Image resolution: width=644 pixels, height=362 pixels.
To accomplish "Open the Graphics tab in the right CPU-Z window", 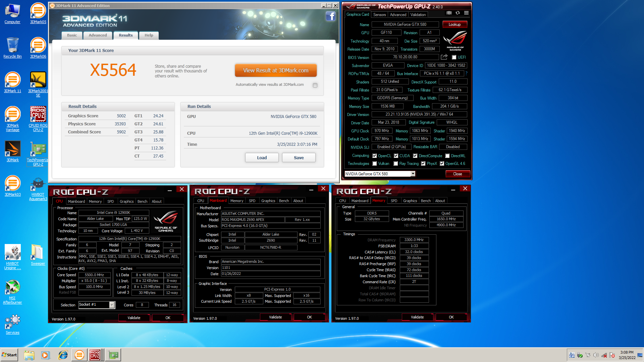I will click(x=410, y=201).
